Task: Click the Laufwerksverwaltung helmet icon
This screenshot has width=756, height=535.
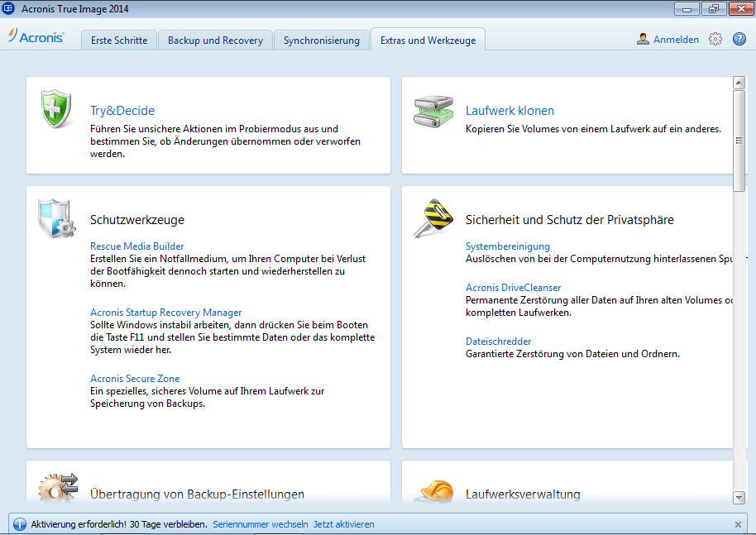Action: tap(433, 490)
